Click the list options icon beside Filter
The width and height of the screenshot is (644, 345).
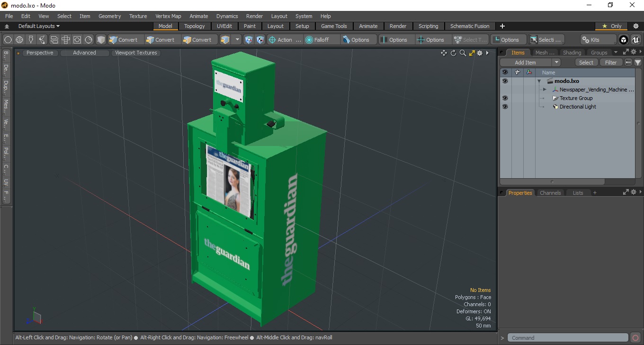(x=628, y=63)
